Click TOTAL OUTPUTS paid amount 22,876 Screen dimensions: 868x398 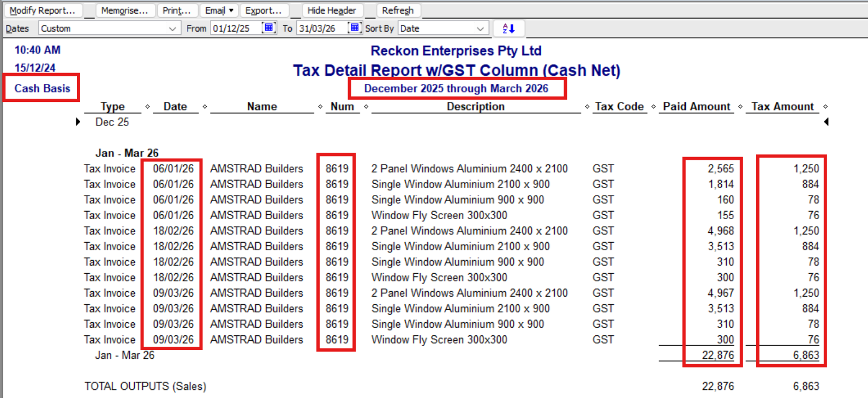point(718,386)
